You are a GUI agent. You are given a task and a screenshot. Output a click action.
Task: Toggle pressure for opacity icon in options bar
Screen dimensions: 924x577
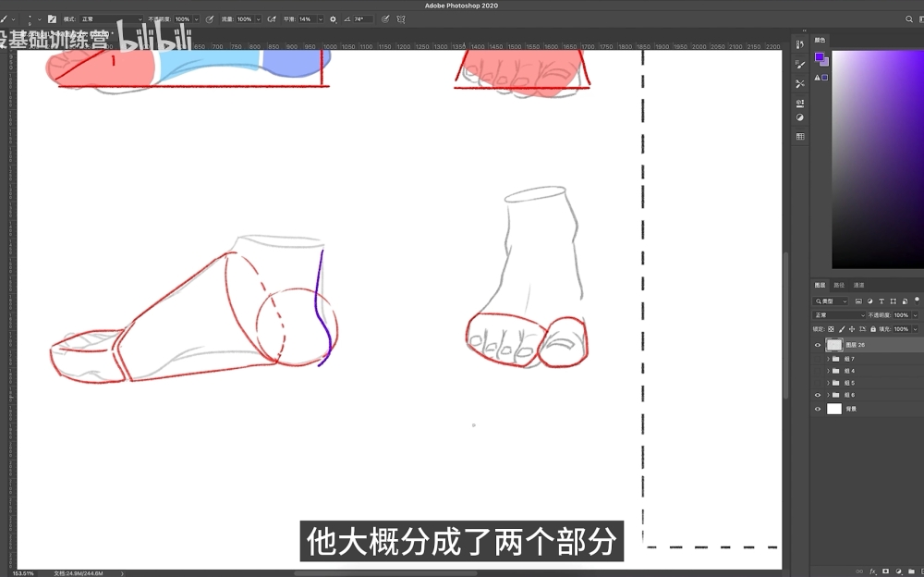(209, 18)
